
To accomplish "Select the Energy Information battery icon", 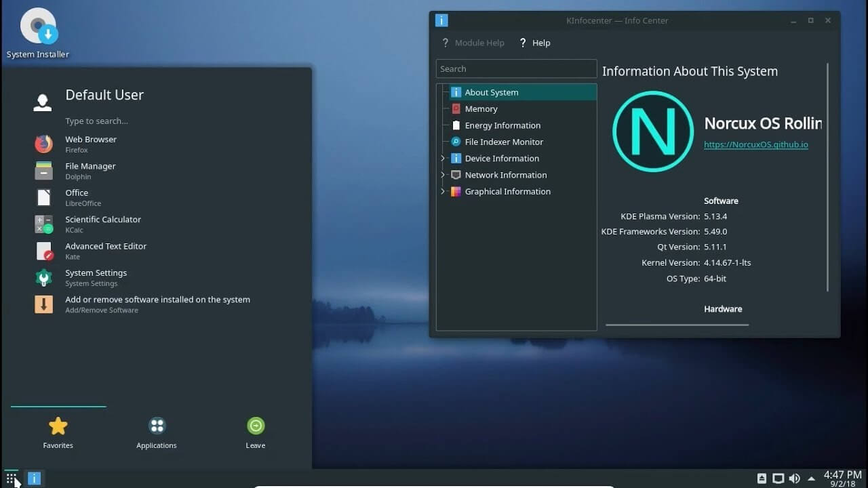I will (x=456, y=125).
